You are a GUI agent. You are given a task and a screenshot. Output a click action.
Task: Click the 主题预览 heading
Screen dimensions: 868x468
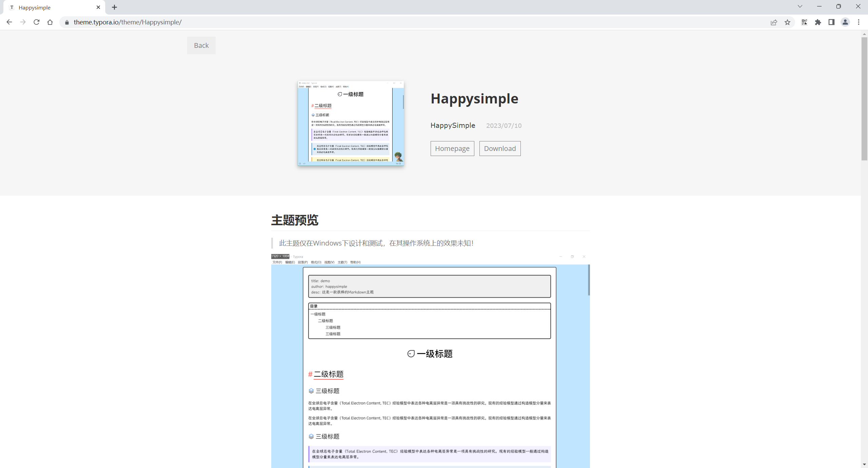(295, 220)
